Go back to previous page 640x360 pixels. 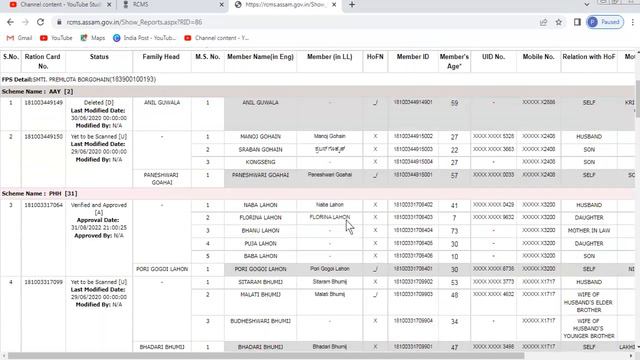[10, 22]
